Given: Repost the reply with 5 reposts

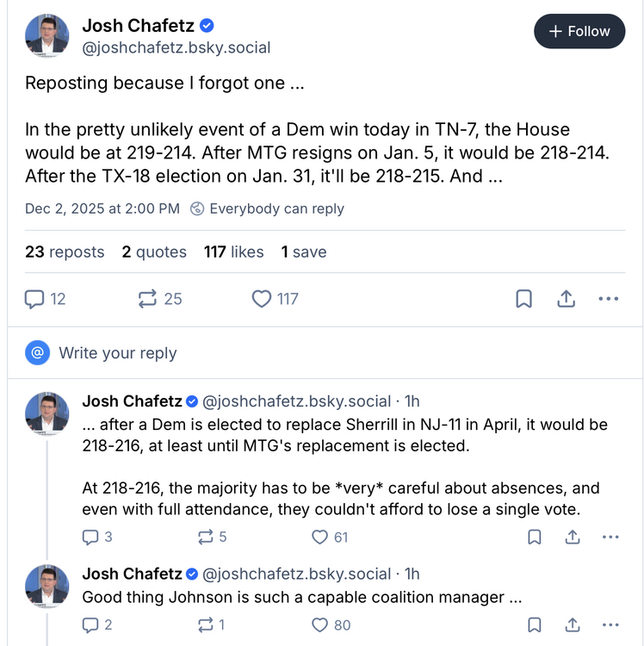Looking at the screenshot, I should [x=206, y=537].
